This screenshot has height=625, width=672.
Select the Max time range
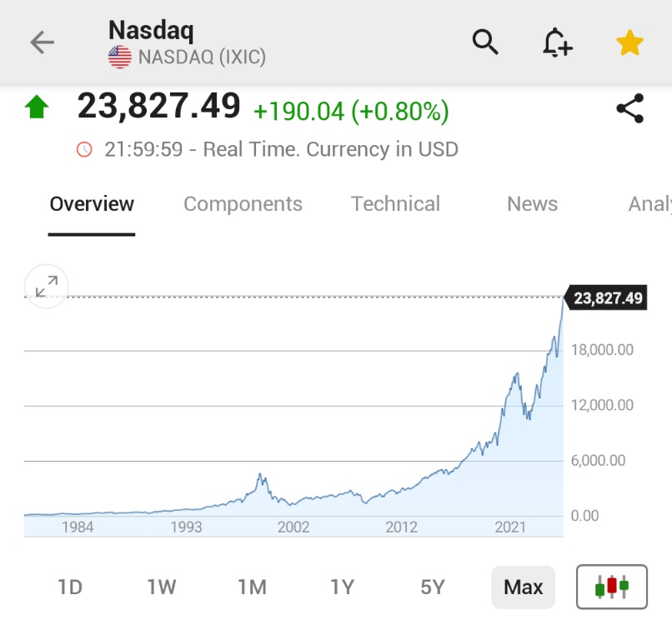click(x=523, y=587)
